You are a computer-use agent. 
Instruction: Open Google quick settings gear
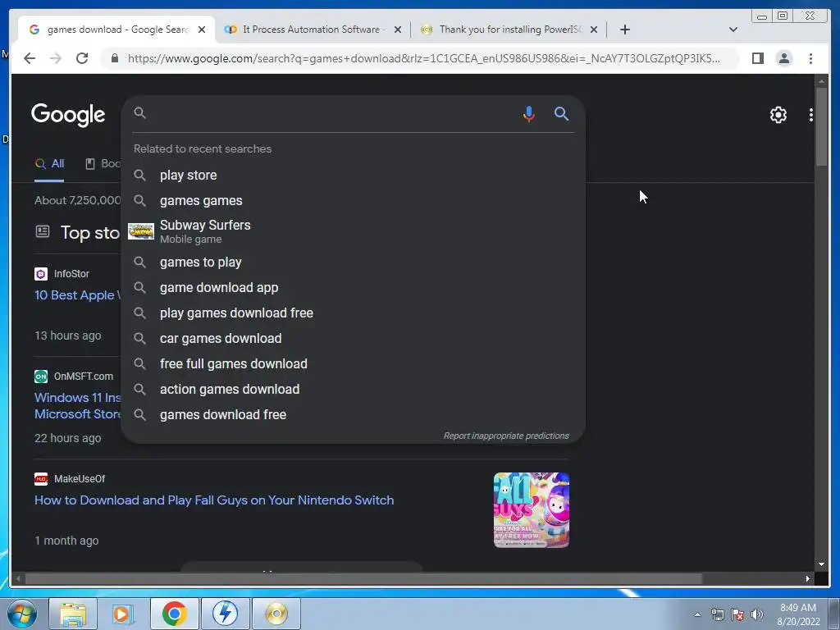(778, 115)
